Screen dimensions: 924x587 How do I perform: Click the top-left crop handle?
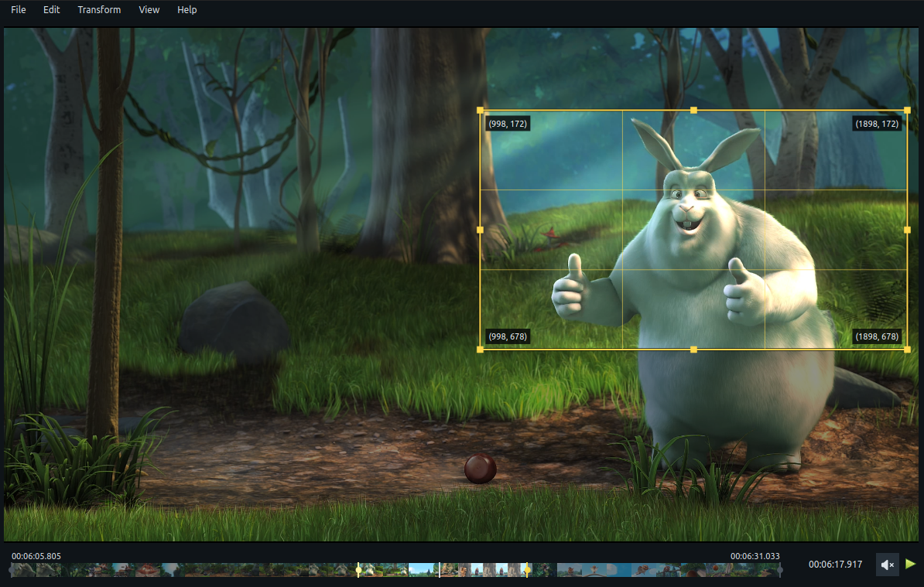tap(480, 110)
